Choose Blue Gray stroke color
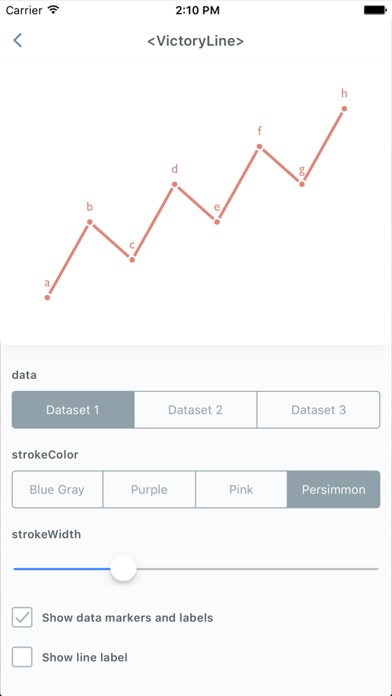Image resolution: width=392 pixels, height=696 pixels. pos(57,489)
